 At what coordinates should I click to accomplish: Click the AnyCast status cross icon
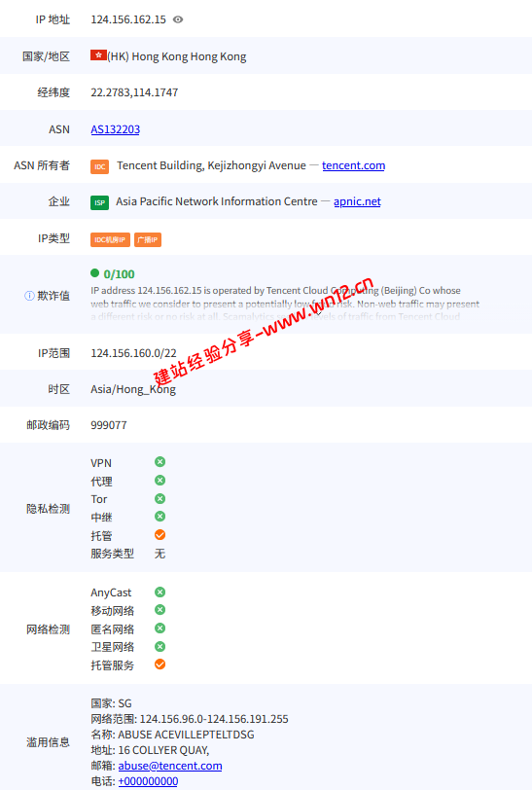tap(160, 592)
